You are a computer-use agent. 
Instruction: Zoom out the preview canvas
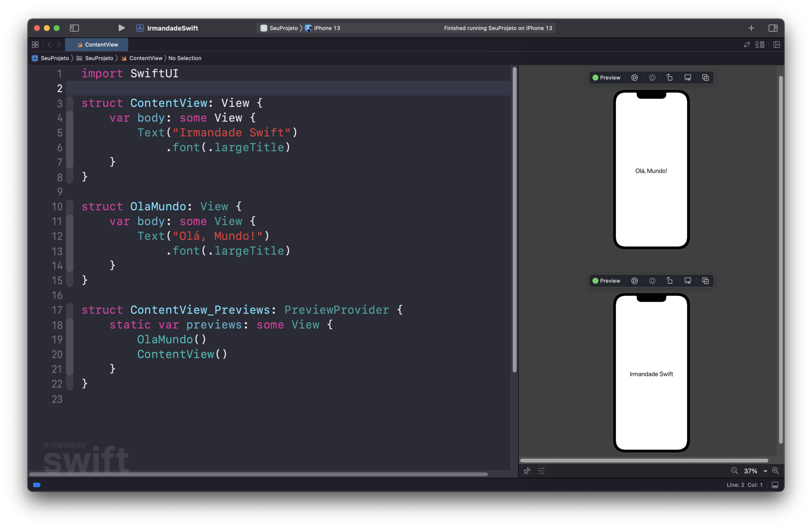pyautogui.click(x=734, y=471)
